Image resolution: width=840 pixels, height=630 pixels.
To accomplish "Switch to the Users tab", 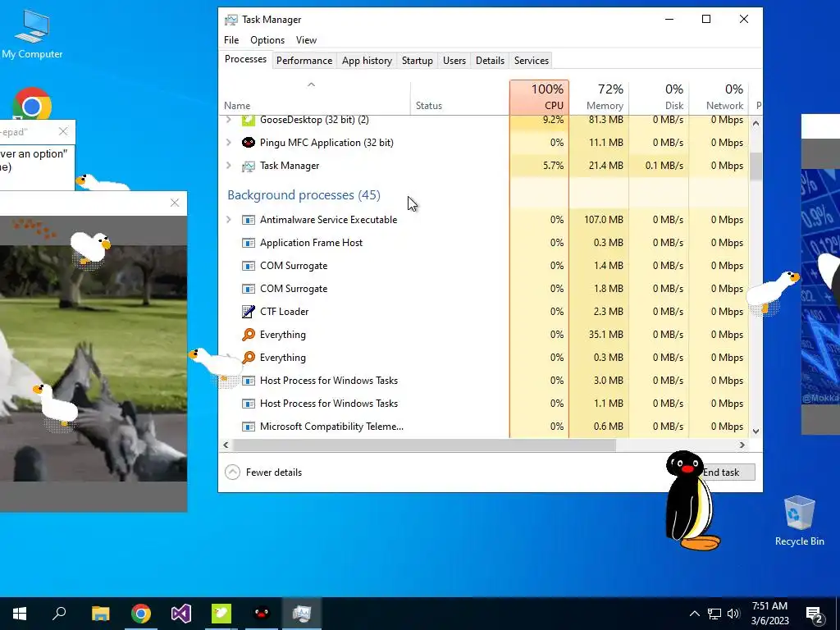I will point(454,61).
